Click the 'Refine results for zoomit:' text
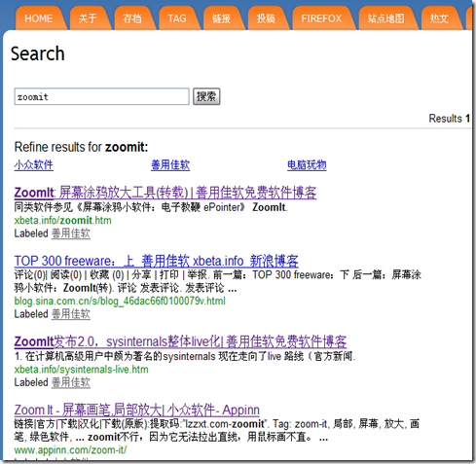Image resolution: width=476 pixels, height=464 pixels. [x=81, y=147]
